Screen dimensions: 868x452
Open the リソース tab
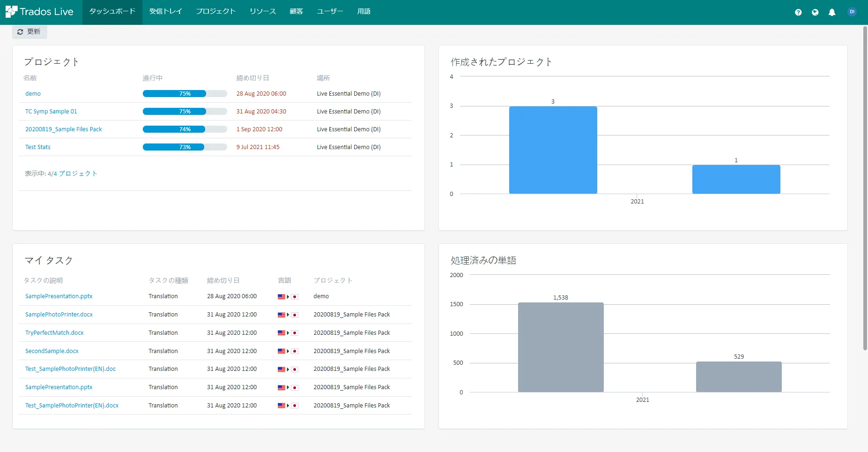coord(263,12)
